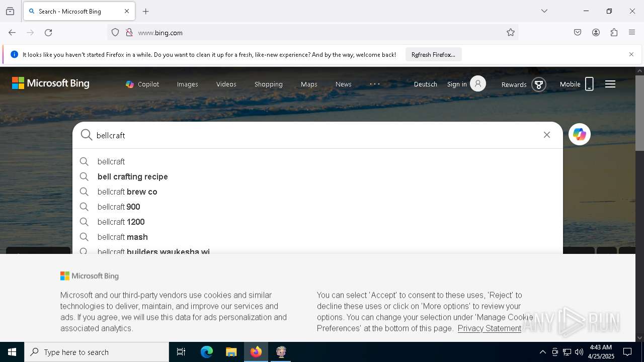This screenshot has height=362, width=644.
Task: Click the taskbar search box
Action: (97, 352)
